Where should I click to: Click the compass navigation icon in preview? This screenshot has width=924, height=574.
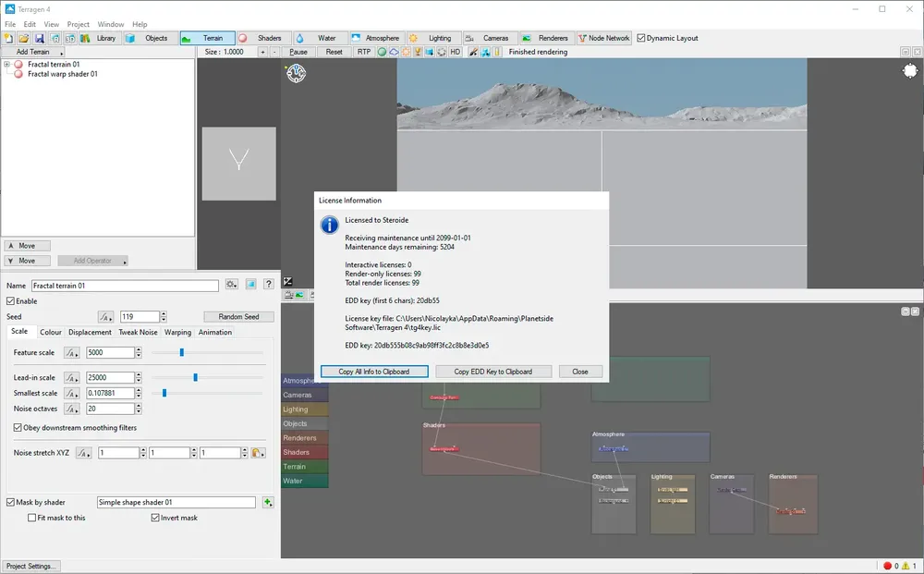(296, 73)
